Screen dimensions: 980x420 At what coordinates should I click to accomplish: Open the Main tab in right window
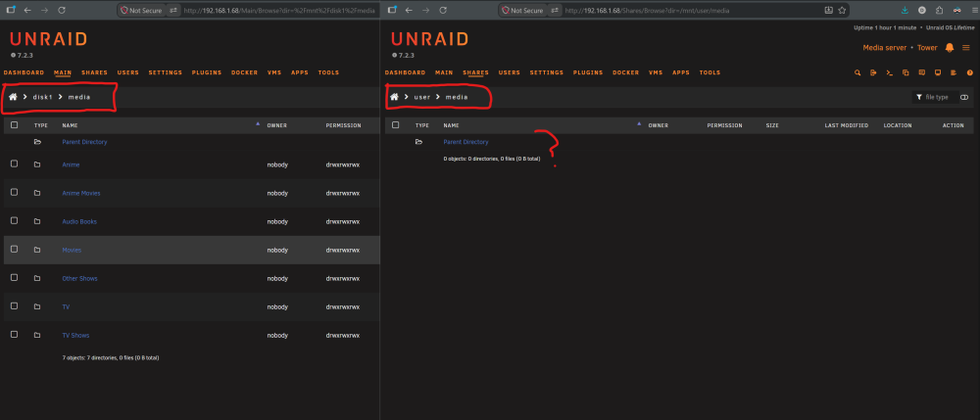444,73
